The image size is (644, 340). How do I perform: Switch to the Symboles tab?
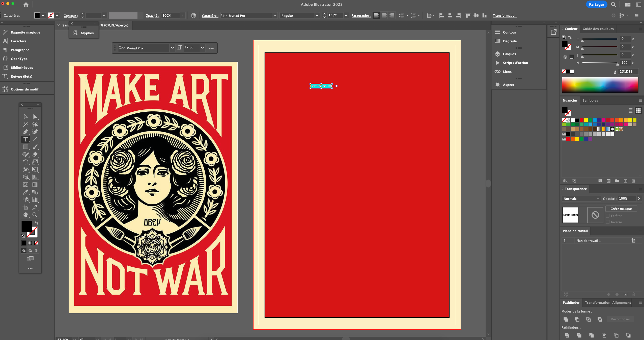click(590, 100)
